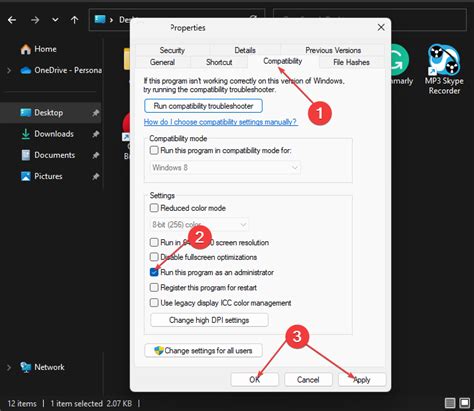This screenshot has height=411, width=474.
Task: Expand the OneDrive - Personal tree node
Action: click(9, 70)
